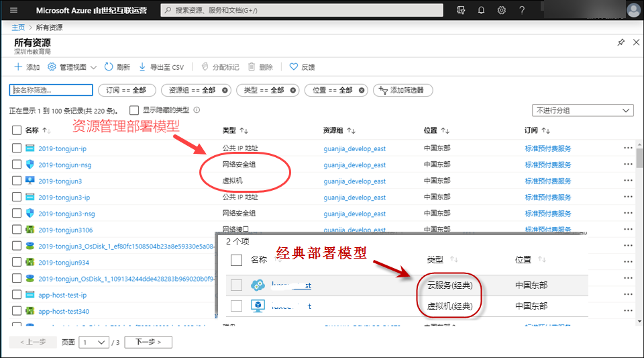Close the 所有资源 blade
The height and width of the screenshot is (358, 644).
point(635,42)
